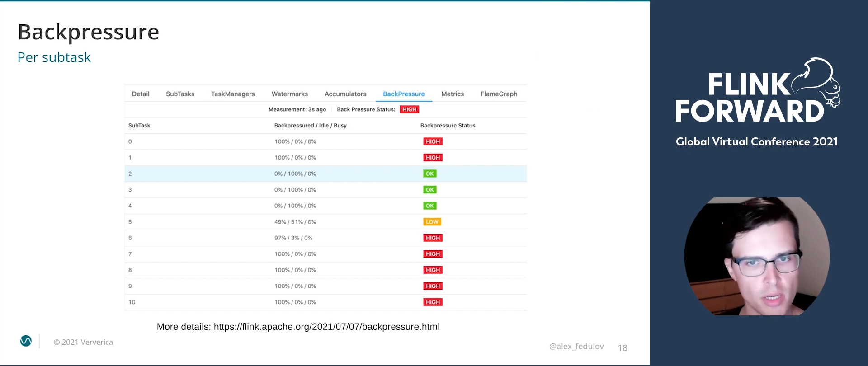Click '0% / 100% / 0%' in subtask 4 row
The width and height of the screenshot is (868, 366).
(x=295, y=206)
